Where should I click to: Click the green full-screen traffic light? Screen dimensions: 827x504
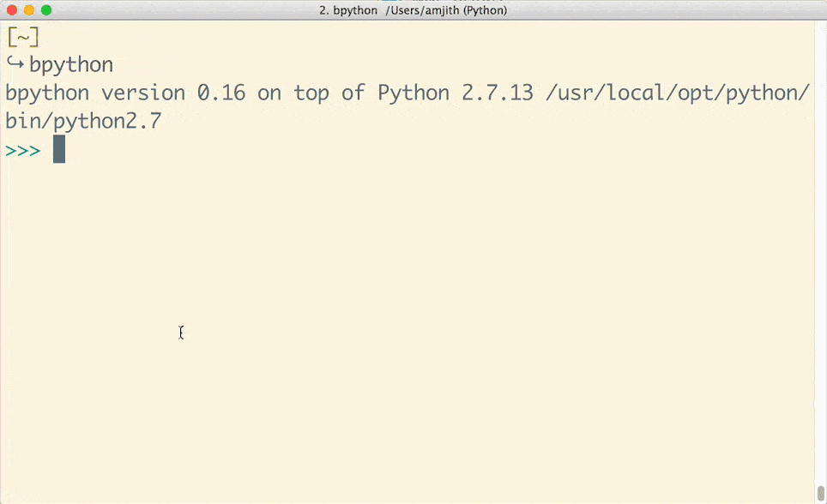pos(46,10)
